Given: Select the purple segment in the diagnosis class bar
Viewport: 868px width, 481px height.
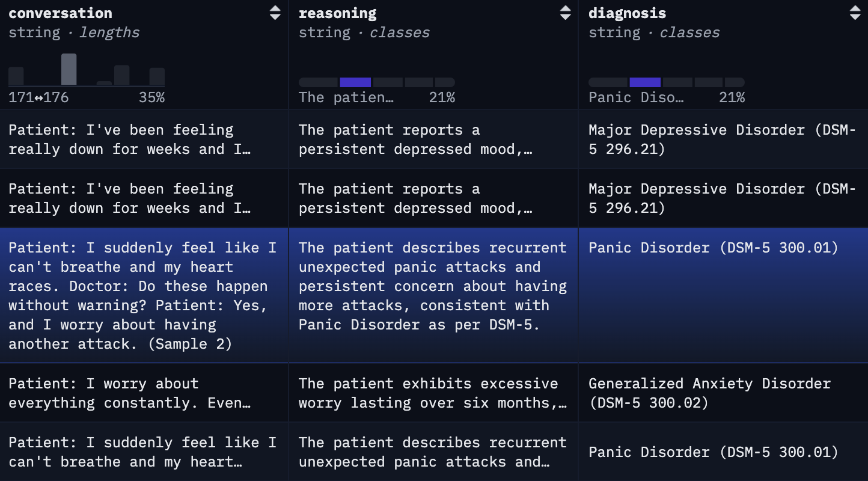Looking at the screenshot, I should tap(645, 82).
